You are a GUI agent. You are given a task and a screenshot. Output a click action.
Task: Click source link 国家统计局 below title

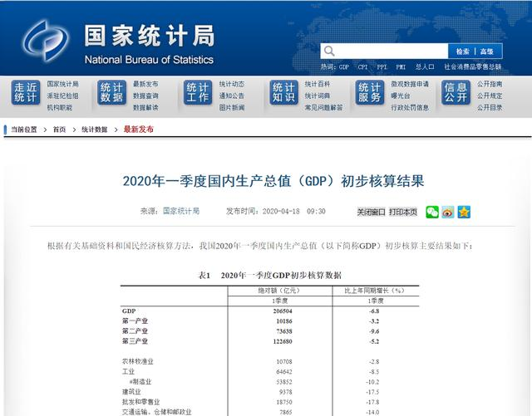(x=181, y=211)
